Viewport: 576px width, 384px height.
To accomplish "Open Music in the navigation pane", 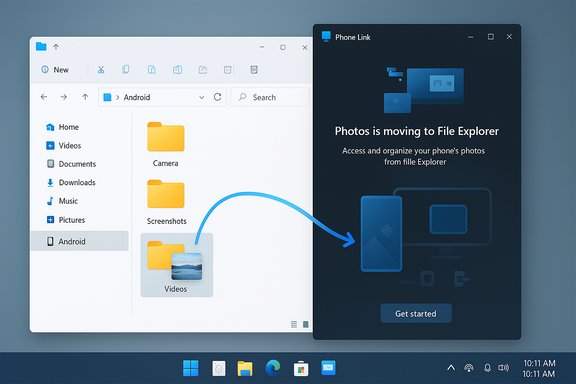I will [x=62, y=201].
